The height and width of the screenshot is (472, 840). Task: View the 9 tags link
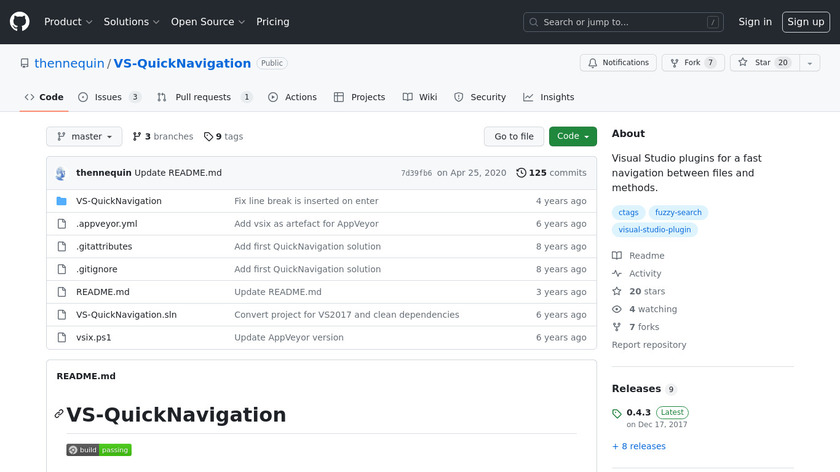click(223, 137)
